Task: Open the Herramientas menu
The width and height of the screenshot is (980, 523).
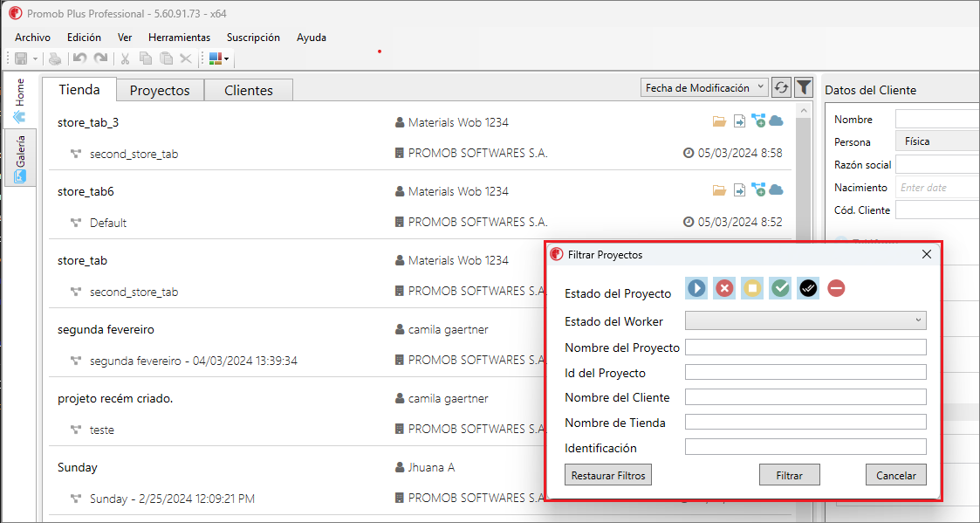Action: pos(180,38)
